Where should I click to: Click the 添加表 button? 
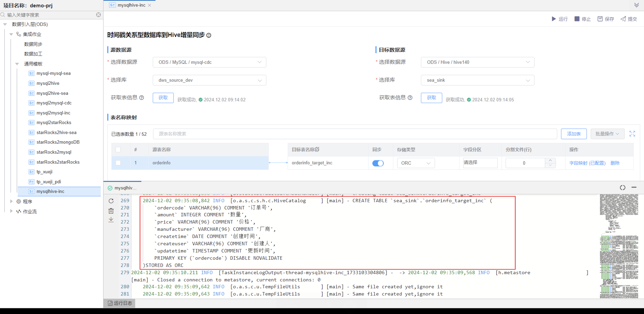tap(574, 134)
